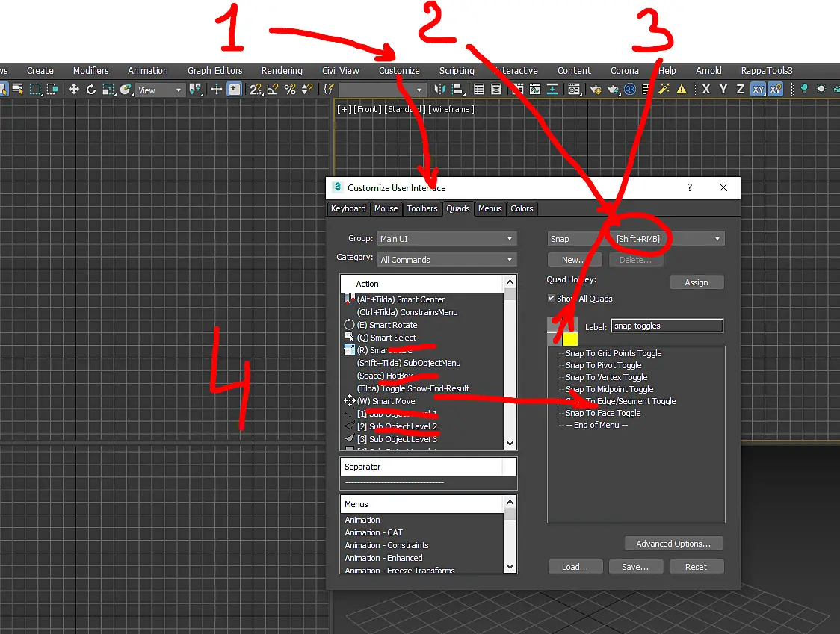Click the Assign hotkey button
The image size is (840, 634).
coord(697,282)
